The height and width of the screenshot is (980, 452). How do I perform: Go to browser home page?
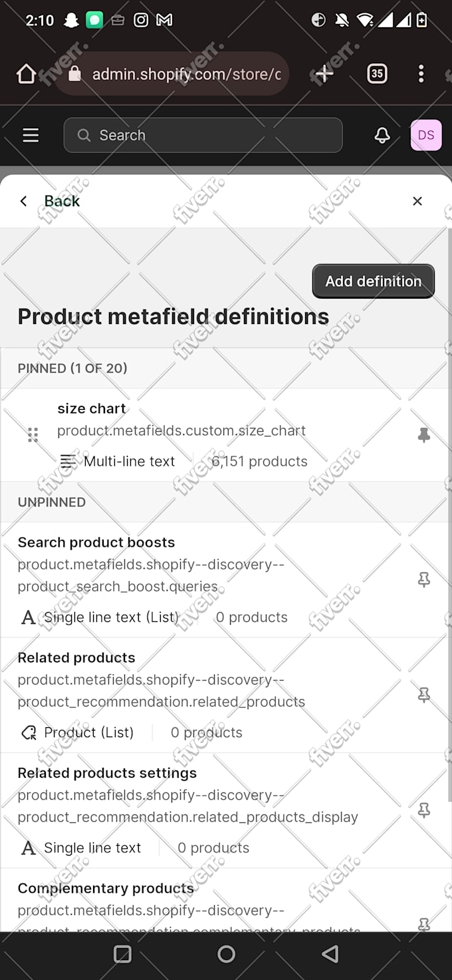[26, 74]
